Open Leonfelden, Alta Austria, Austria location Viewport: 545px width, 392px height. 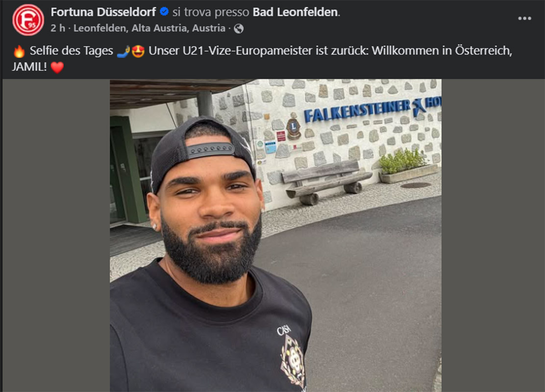149,28
